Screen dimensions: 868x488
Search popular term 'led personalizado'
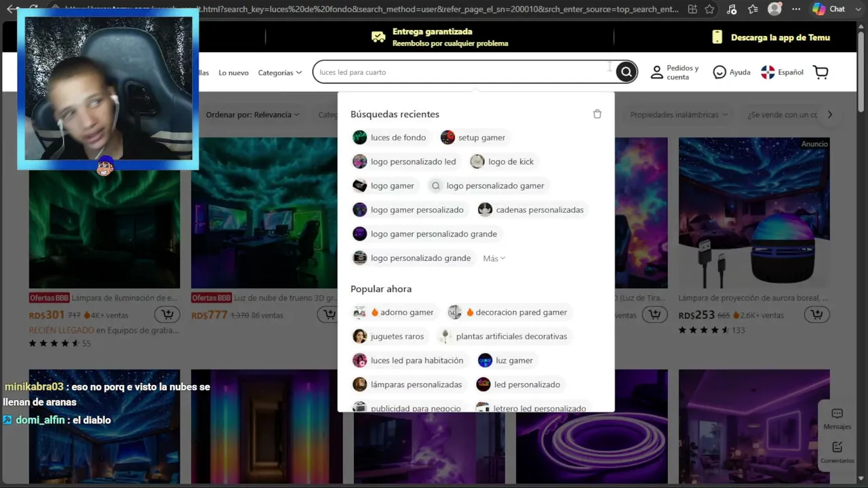tap(519, 385)
